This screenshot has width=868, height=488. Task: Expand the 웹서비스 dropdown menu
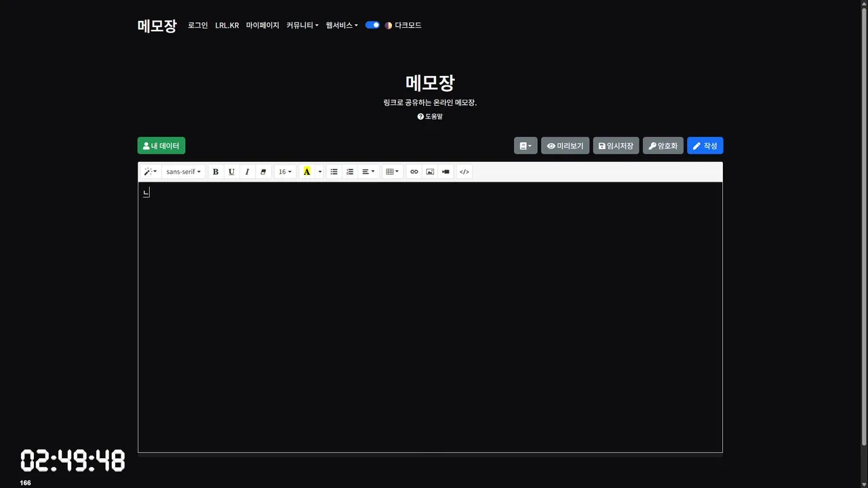point(342,25)
